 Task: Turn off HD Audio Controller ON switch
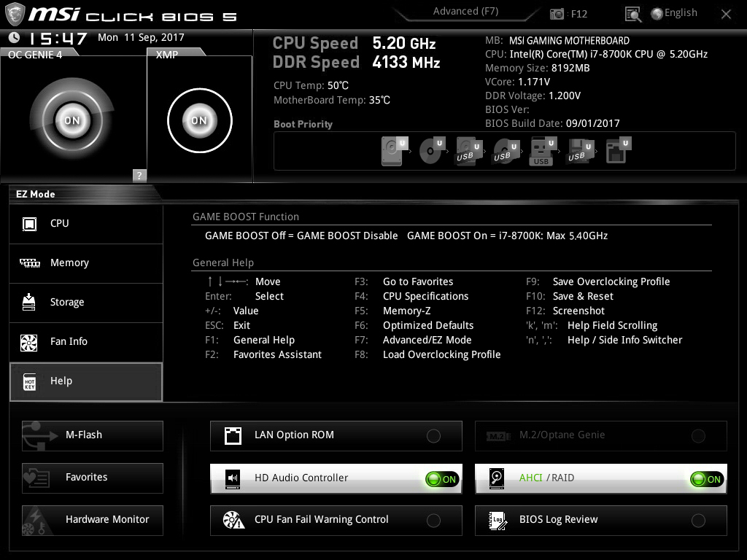pos(443,480)
